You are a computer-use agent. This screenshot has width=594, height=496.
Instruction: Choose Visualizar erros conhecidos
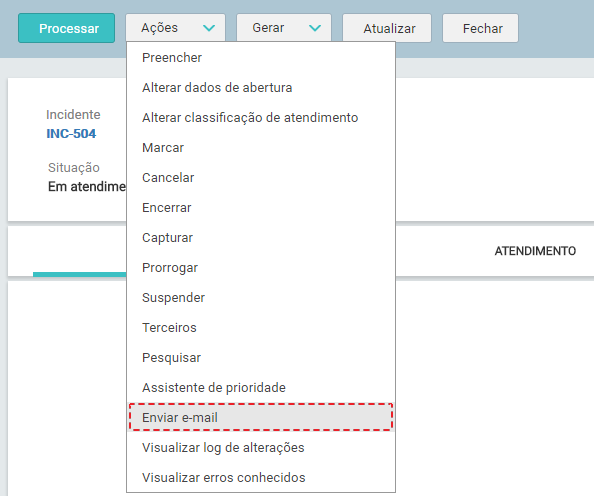point(261,477)
